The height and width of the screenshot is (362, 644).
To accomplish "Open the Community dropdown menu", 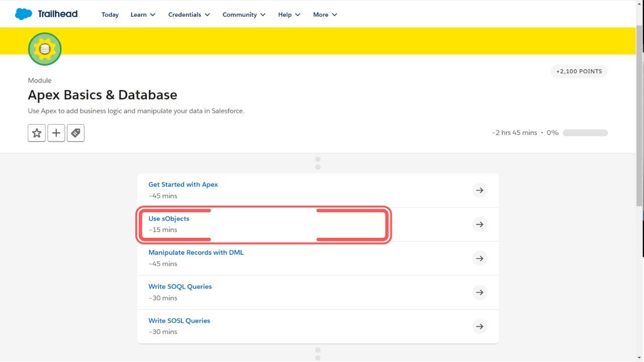I will coord(244,15).
